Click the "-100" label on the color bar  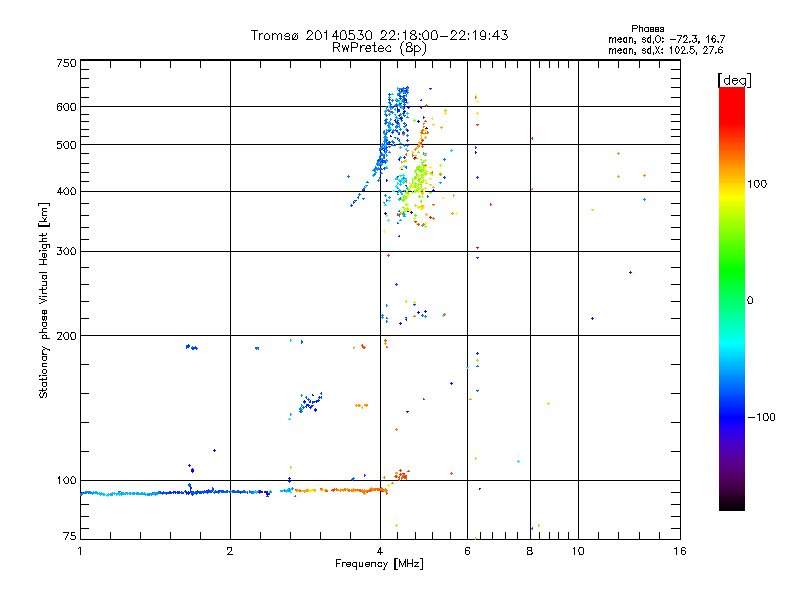761,417
